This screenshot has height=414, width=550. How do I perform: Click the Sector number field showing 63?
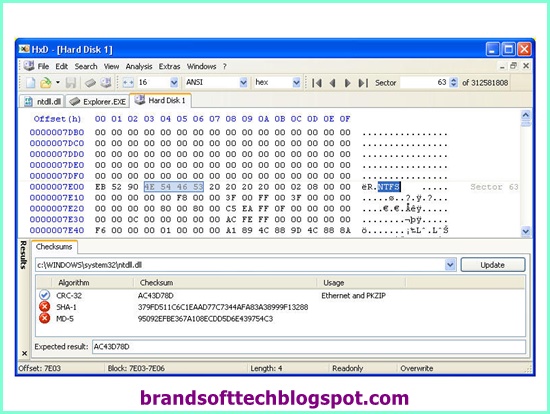click(x=424, y=82)
